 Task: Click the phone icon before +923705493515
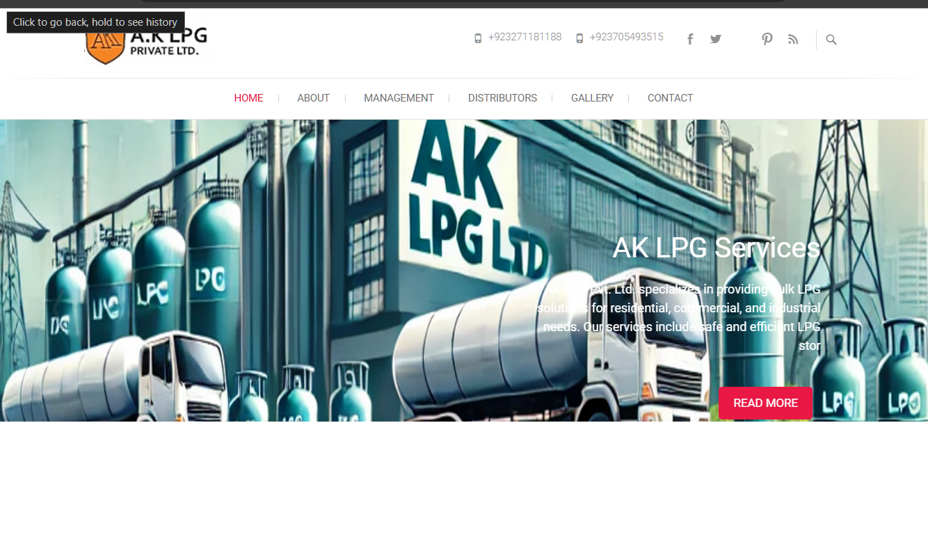pos(579,38)
